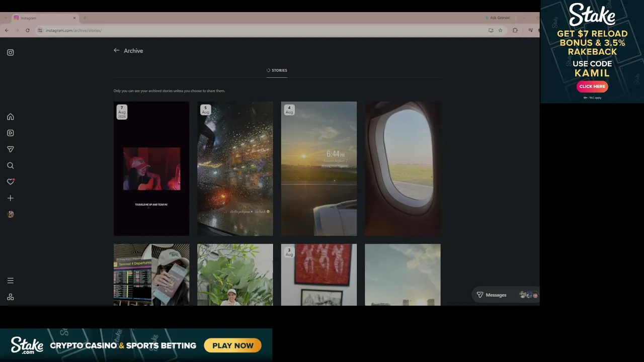Image resolution: width=644 pixels, height=362 pixels.
Task: Go back using the Archive back arrow
Action: [x=116, y=50]
